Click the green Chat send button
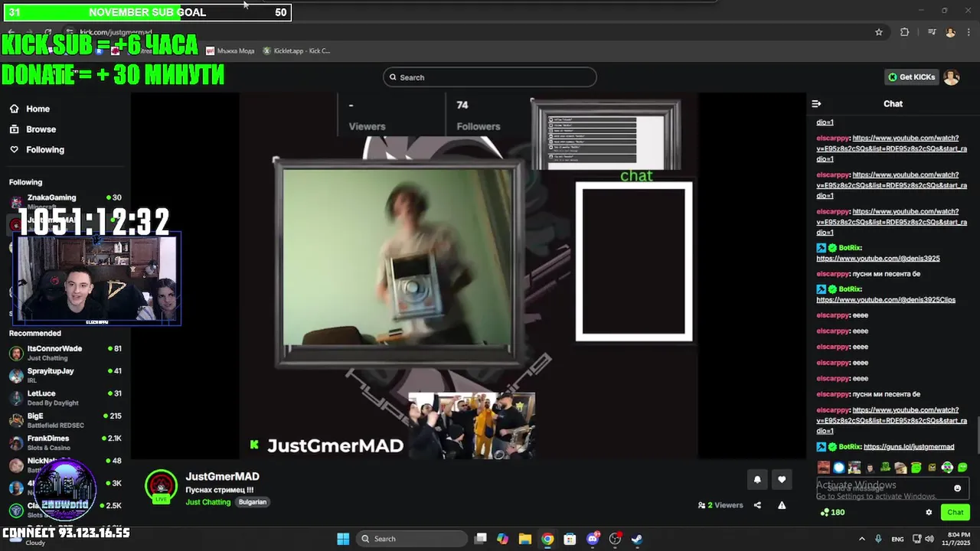 tap(955, 513)
